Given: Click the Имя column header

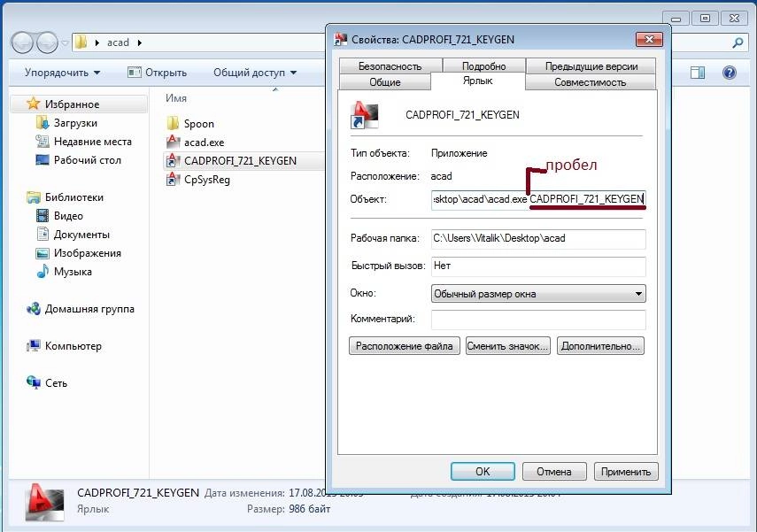Looking at the screenshot, I should [x=176, y=98].
